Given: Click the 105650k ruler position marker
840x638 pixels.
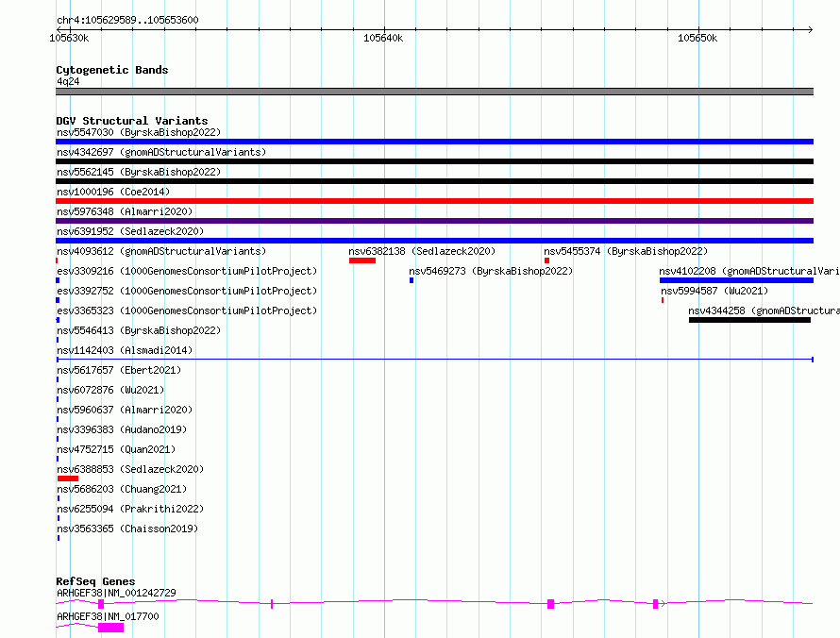Looking at the screenshot, I should [x=697, y=38].
